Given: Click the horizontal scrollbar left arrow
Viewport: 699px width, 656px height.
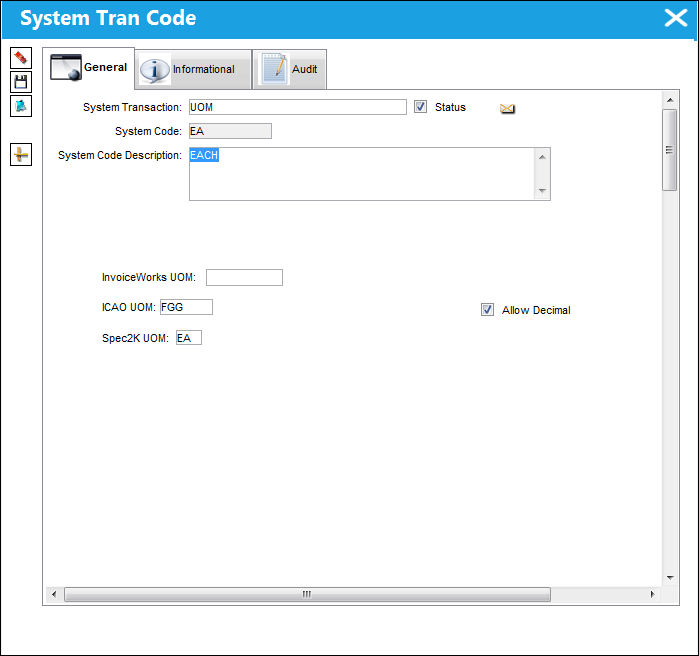Looking at the screenshot, I should 54,594.
